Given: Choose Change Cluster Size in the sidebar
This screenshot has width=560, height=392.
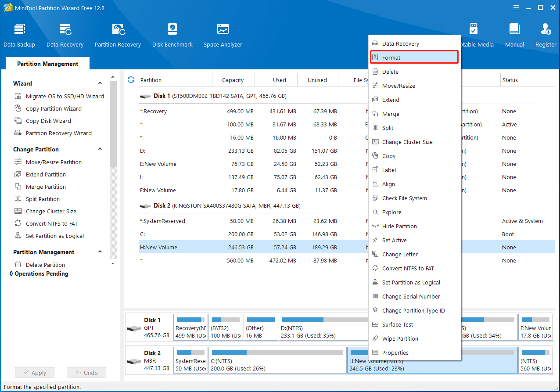Looking at the screenshot, I should point(46,211).
